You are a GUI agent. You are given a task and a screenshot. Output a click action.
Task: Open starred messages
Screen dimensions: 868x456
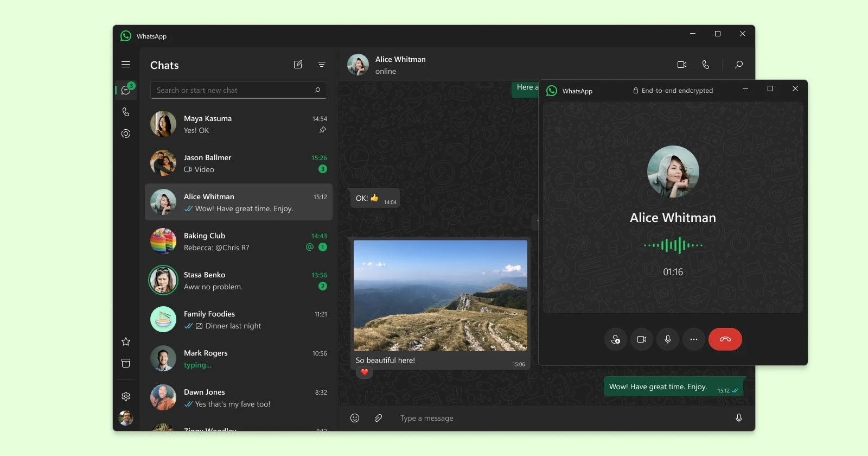126,341
